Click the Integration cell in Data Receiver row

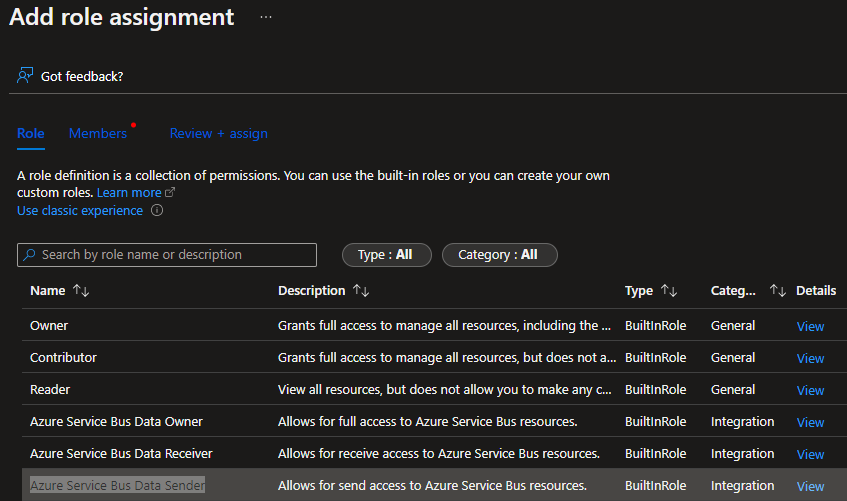pos(742,453)
